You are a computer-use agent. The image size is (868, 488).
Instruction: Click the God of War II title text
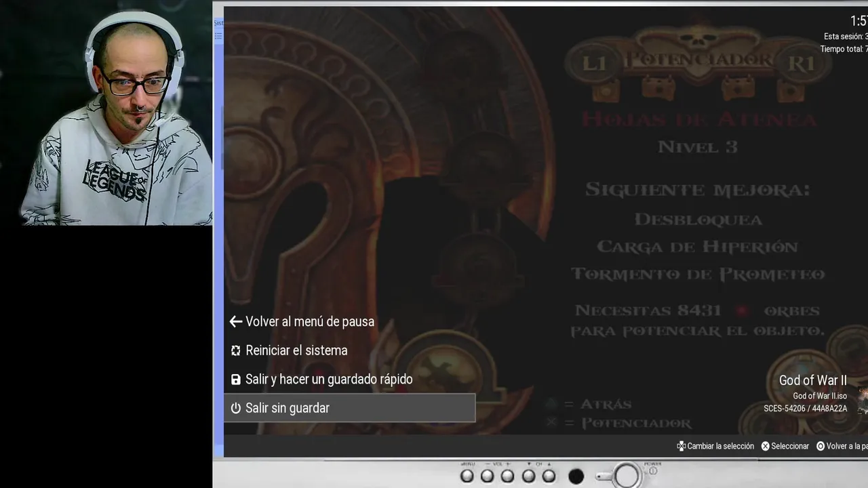(x=812, y=380)
